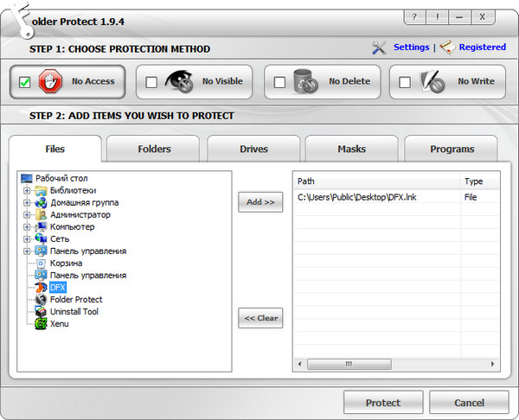Image resolution: width=519 pixels, height=420 pixels.
Task: Select Folder Protect in the tree
Action: [76, 300]
